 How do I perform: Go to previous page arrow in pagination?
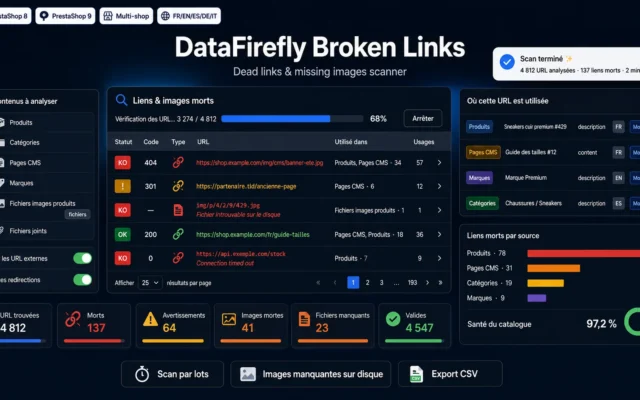click(x=335, y=282)
